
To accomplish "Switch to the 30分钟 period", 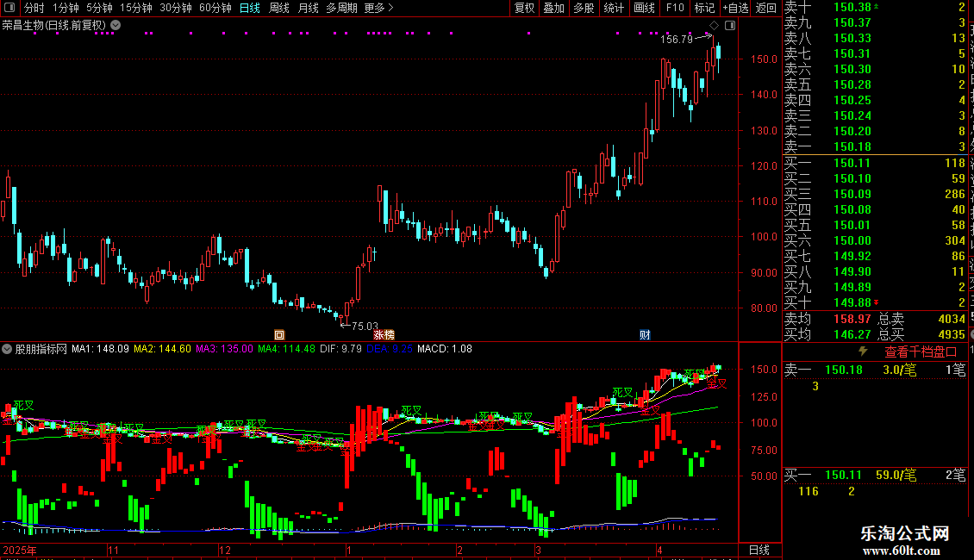I will [176, 8].
